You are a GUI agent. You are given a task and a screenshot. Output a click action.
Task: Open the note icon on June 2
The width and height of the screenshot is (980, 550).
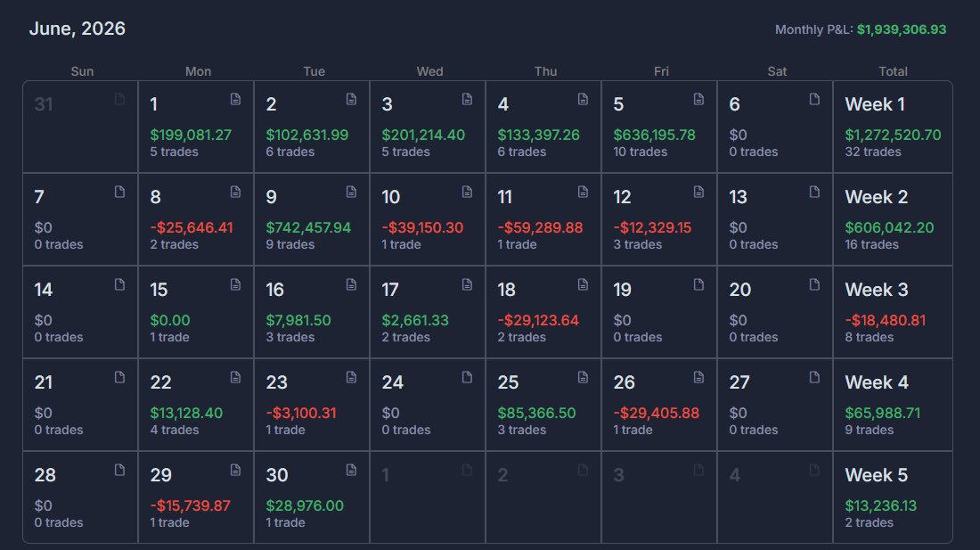pyautogui.click(x=351, y=99)
